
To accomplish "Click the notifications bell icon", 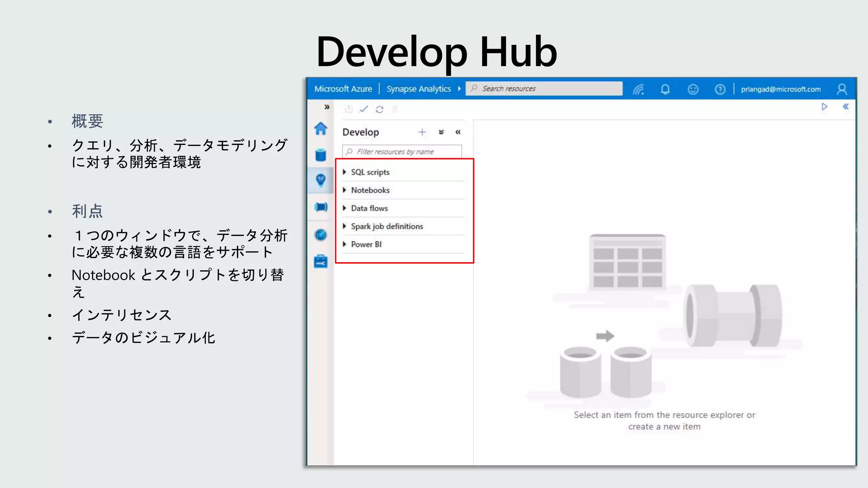I will tap(665, 89).
